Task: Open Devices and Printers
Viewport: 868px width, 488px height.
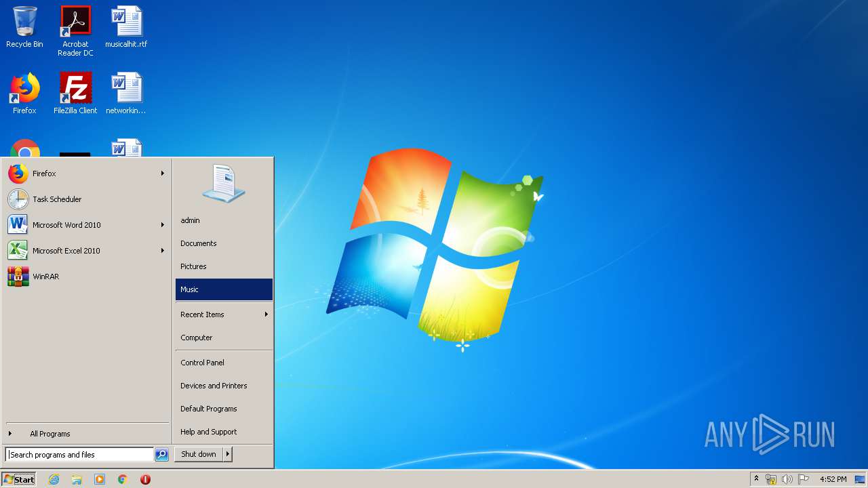Action: (x=224, y=386)
